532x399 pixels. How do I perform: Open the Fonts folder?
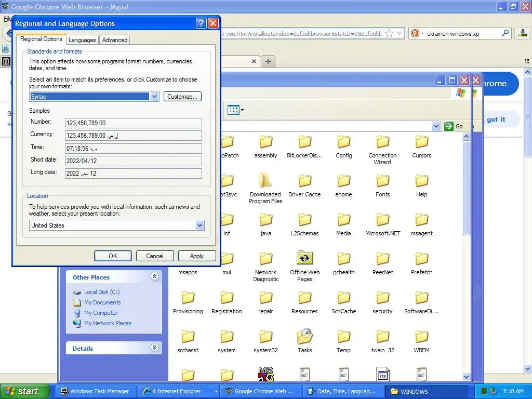click(x=383, y=185)
